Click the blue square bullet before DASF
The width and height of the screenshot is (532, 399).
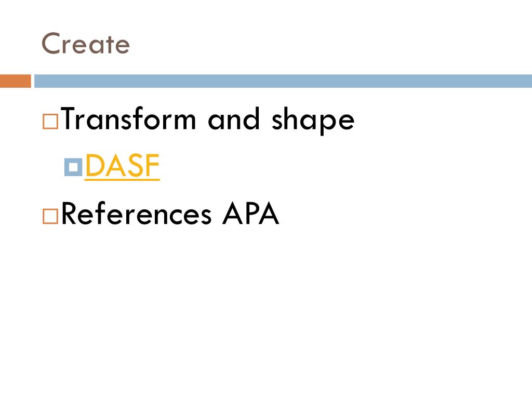[73, 167]
